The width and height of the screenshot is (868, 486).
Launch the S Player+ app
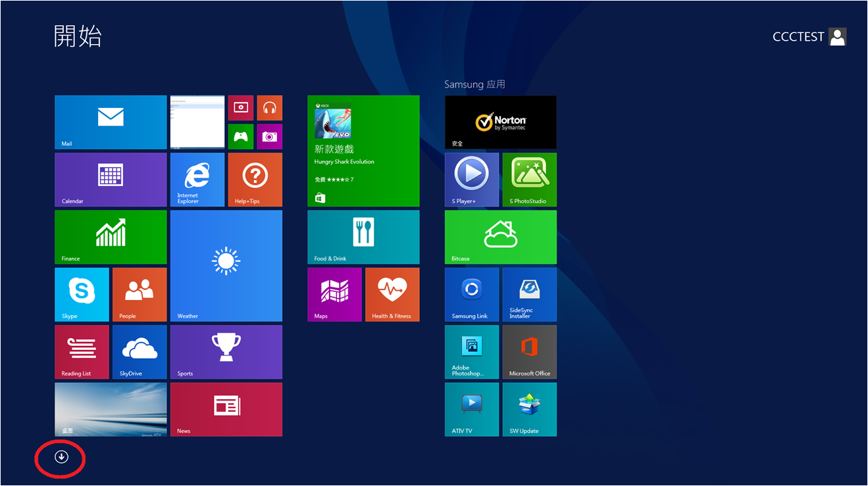pos(471,180)
